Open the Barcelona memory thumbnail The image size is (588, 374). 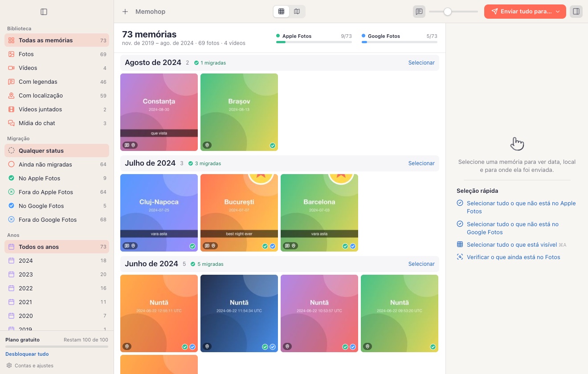(319, 213)
